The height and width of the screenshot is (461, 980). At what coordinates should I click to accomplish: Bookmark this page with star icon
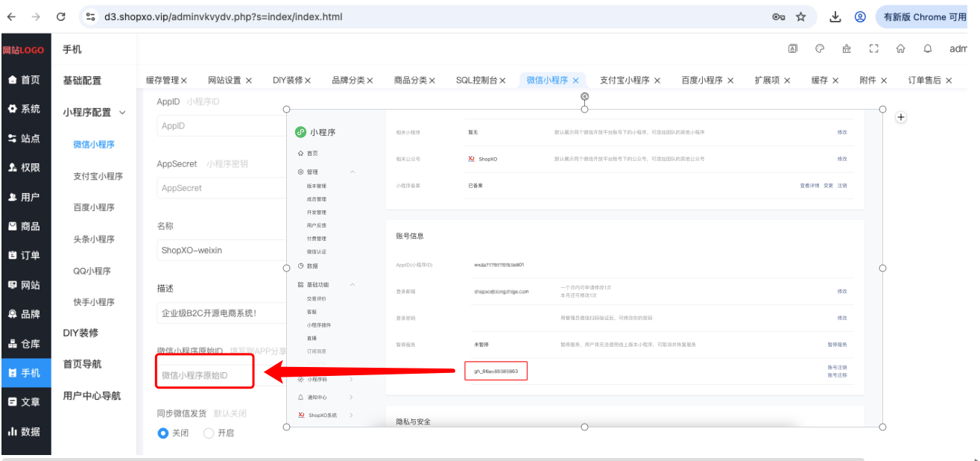(801, 16)
